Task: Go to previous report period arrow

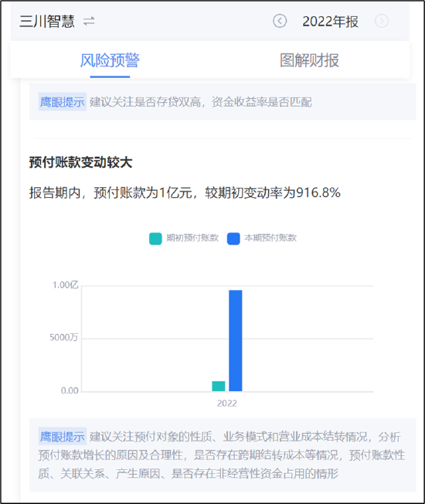Action: click(280, 21)
